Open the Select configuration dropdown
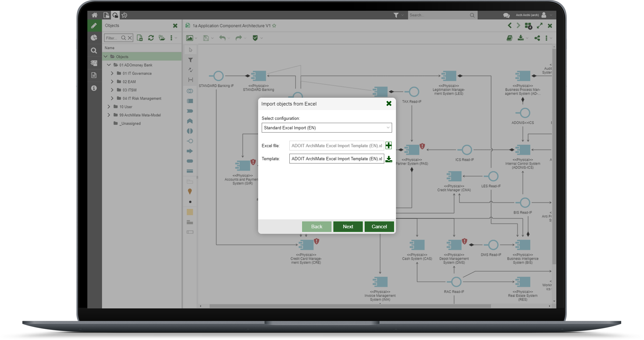 click(x=327, y=128)
